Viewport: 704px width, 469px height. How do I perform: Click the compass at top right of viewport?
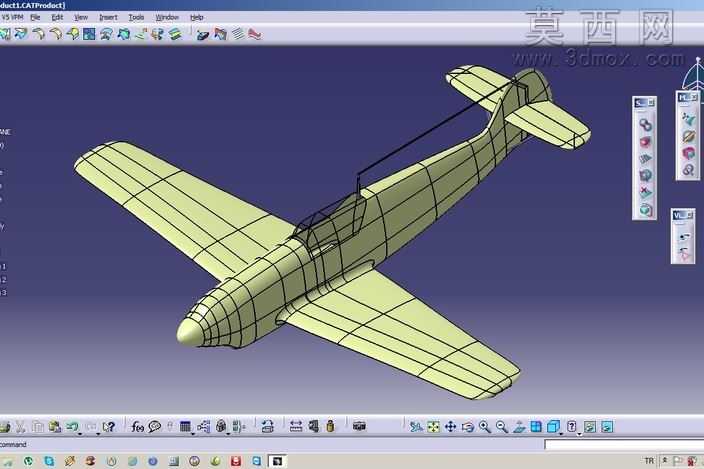(x=694, y=73)
